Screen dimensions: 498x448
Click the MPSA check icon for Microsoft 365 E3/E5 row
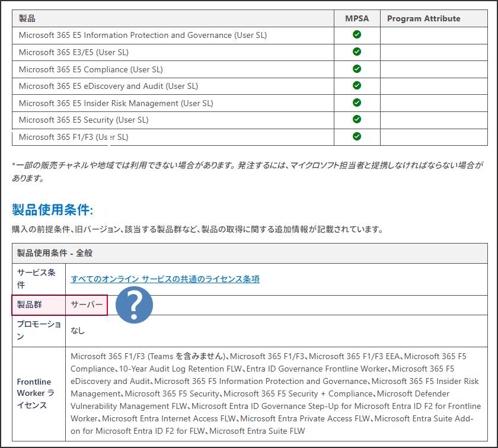click(357, 52)
